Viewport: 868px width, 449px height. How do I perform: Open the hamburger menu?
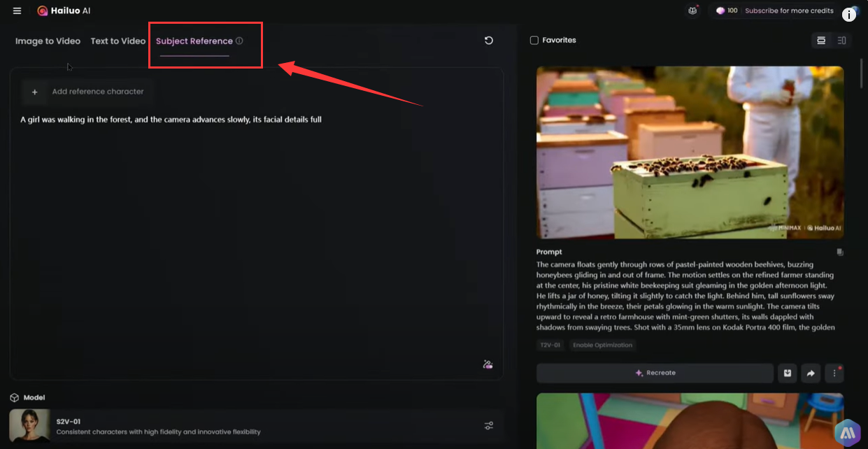17,10
